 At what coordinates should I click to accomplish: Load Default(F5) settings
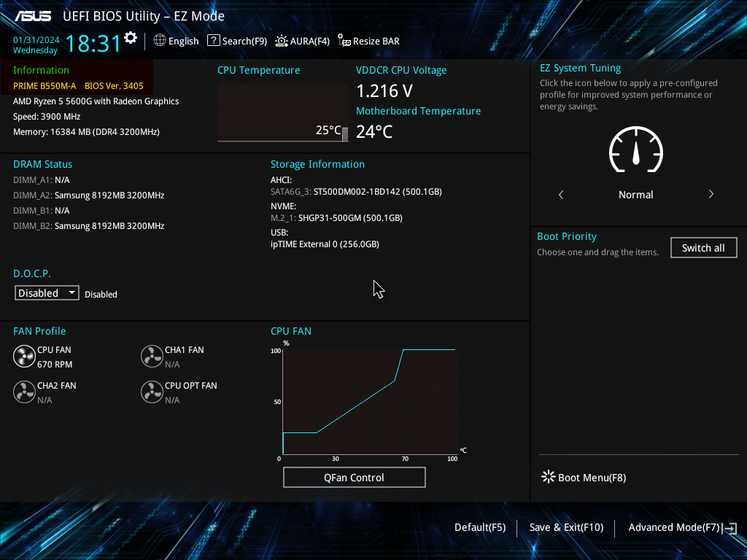[480, 527]
